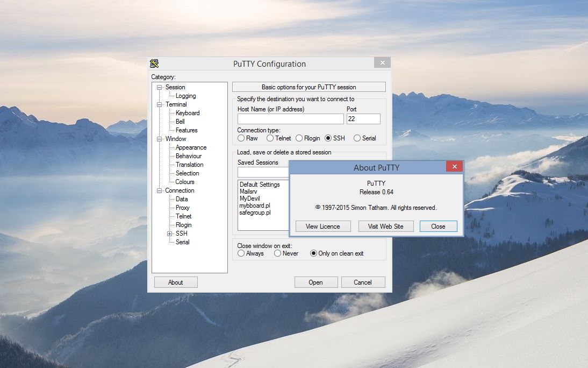Select the safegroup.pl saved session

255,213
